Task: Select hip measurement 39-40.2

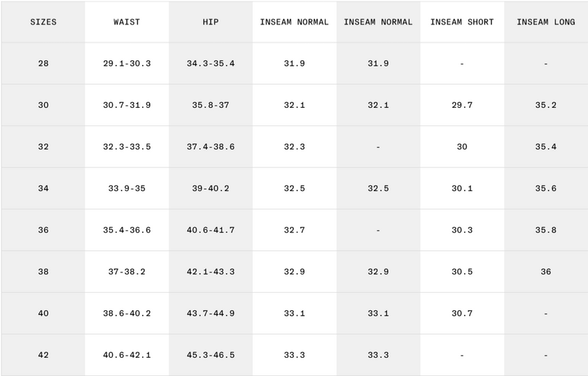Action: (x=211, y=188)
